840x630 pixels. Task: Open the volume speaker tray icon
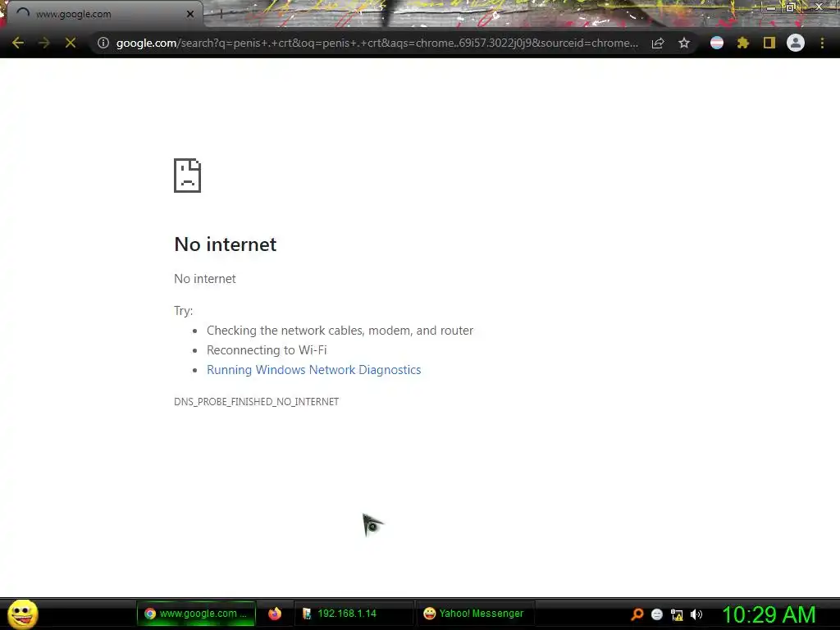point(696,614)
